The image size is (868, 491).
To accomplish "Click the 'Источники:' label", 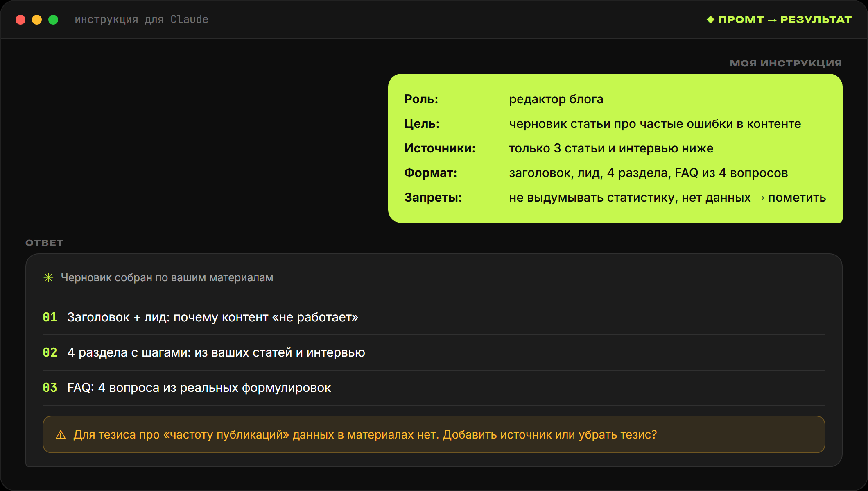I will click(x=440, y=148).
